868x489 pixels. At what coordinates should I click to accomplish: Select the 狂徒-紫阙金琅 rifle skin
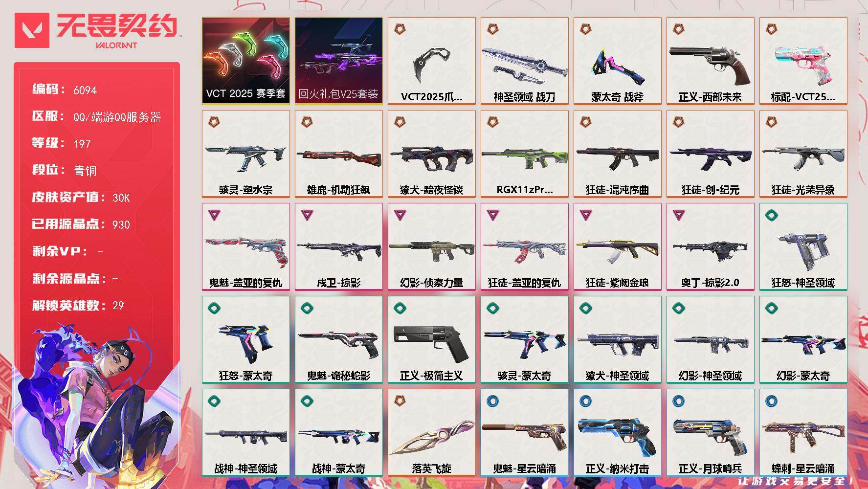(x=617, y=247)
